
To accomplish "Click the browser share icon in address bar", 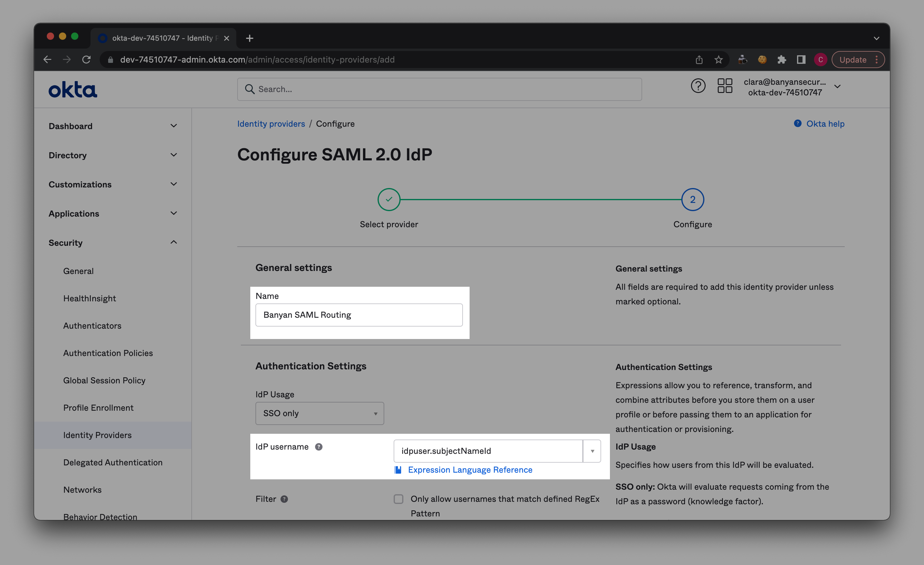I will coord(699,60).
